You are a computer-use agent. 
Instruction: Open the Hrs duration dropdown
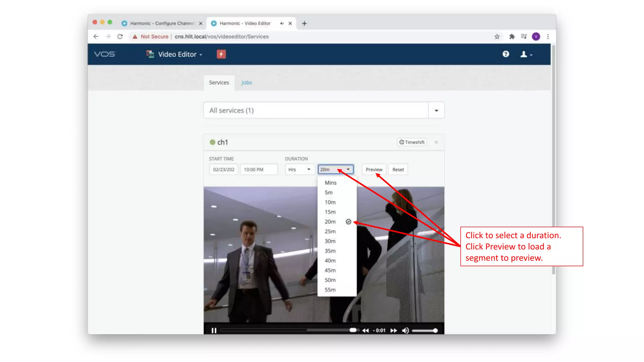coord(299,169)
